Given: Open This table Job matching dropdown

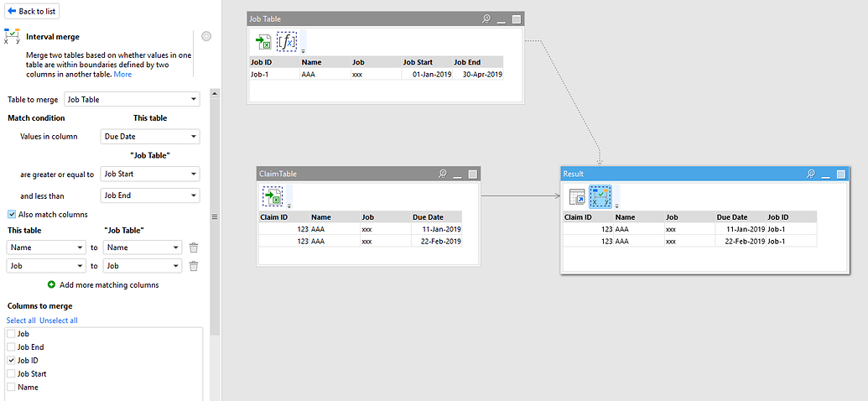Looking at the screenshot, I should [x=46, y=266].
